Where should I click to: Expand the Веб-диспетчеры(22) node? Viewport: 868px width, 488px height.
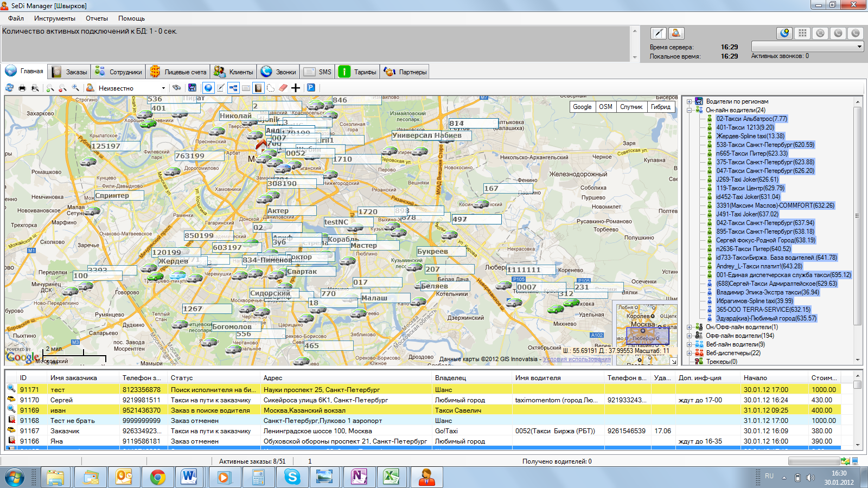point(689,353)
